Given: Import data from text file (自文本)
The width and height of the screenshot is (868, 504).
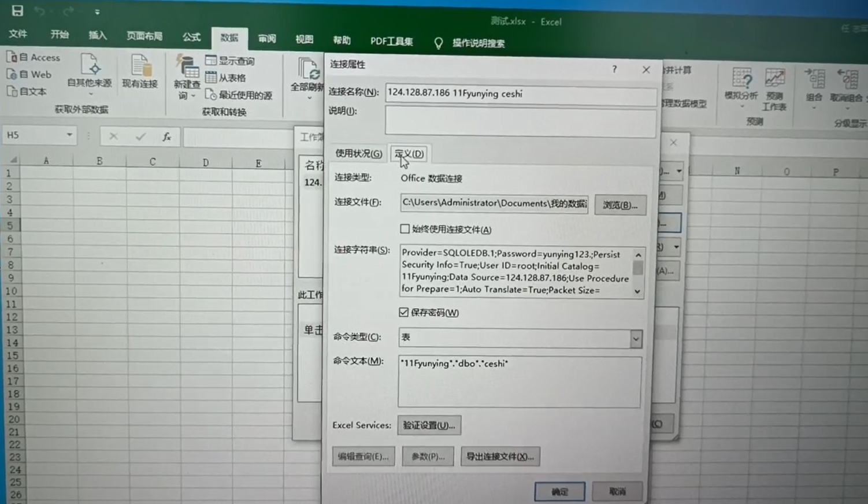Looking at the screenshot, I should pos(27,91).
